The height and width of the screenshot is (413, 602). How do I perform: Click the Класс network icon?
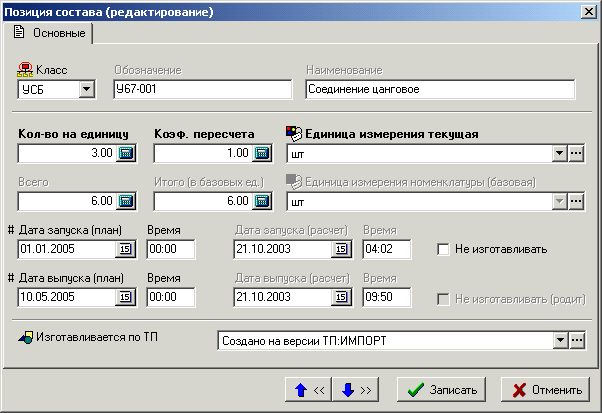click(26, 71)
